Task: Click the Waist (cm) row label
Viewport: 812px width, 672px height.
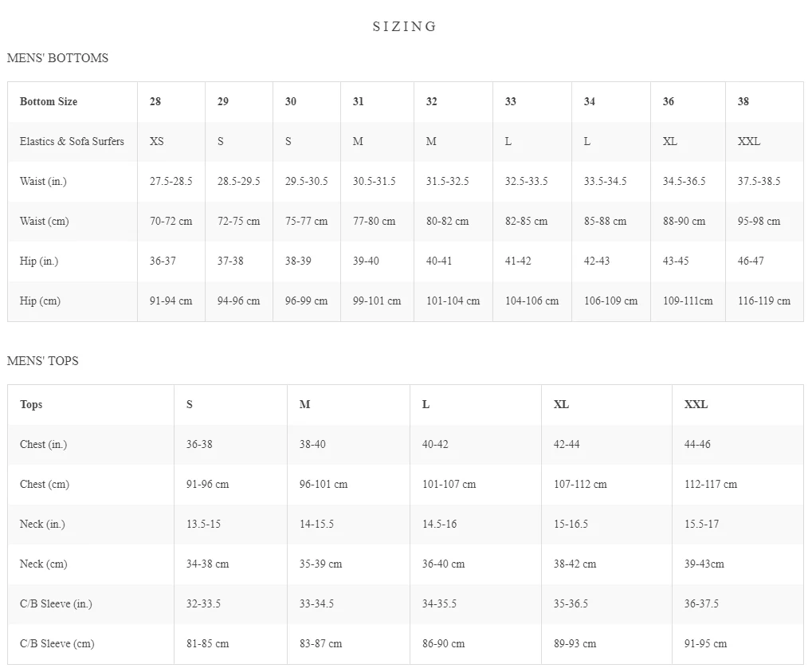Action: coord(44,222)
